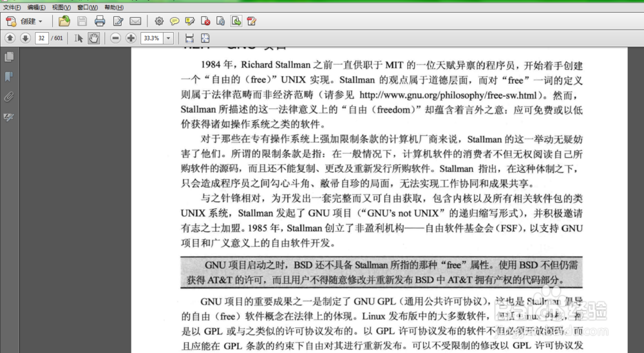Click the page search preview icon
Viewport: 644px width, 353px height.
point(220,21)
